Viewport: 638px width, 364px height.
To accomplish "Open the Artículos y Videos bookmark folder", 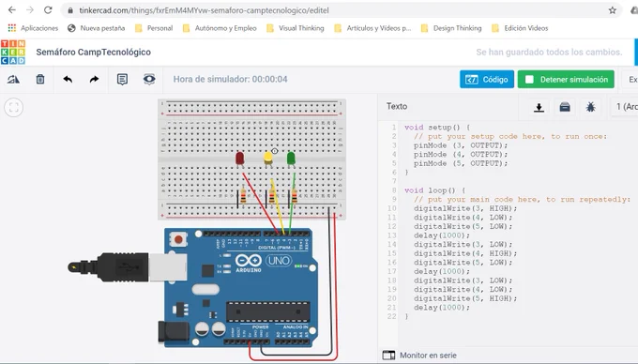I will click(372, 28).
